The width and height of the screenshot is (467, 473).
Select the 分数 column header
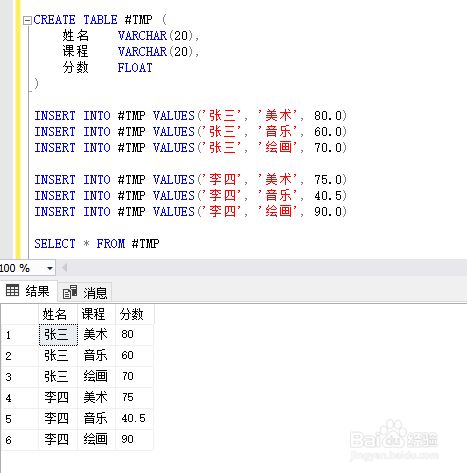[x=135, y=314]
